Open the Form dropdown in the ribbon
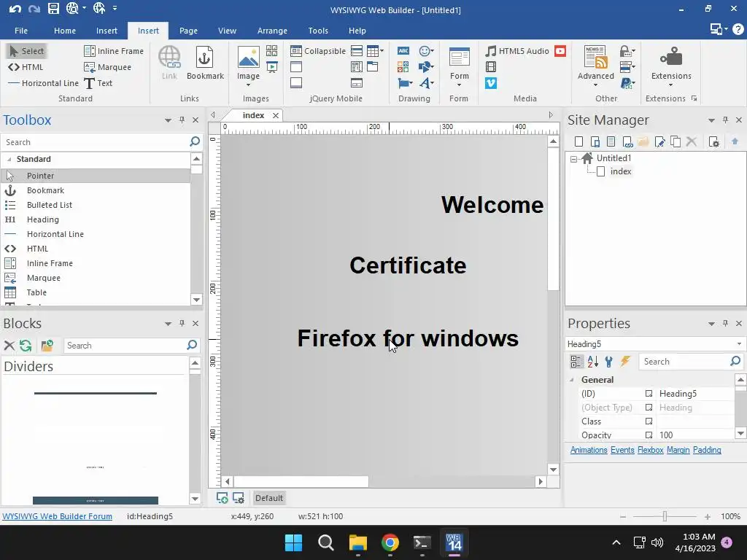The height and width of the screenshot is (560, 747). [x=459, y=85]
